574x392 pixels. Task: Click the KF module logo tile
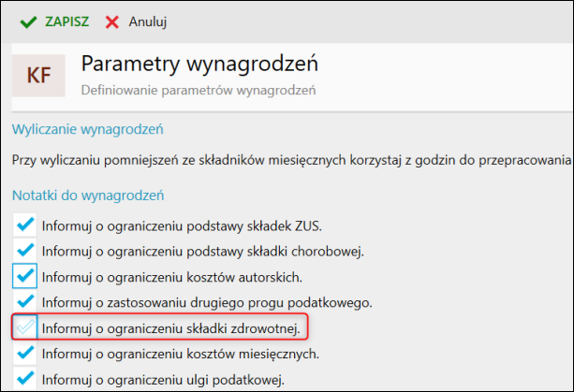tap(38, 76)
